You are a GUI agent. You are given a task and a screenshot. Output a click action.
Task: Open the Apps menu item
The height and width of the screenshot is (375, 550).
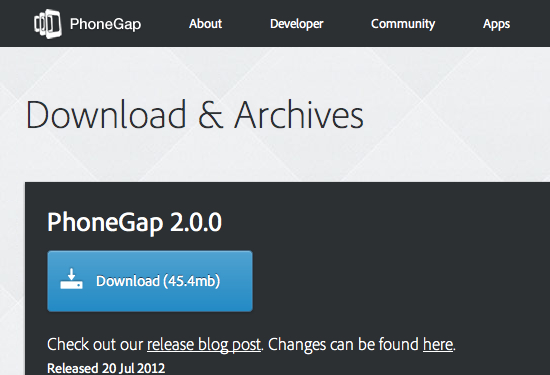(496, 24)
